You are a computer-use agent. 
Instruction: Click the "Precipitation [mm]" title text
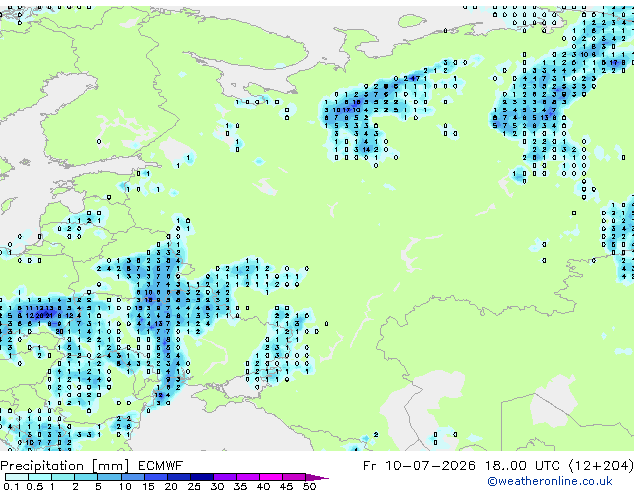(x=65, y=466)
